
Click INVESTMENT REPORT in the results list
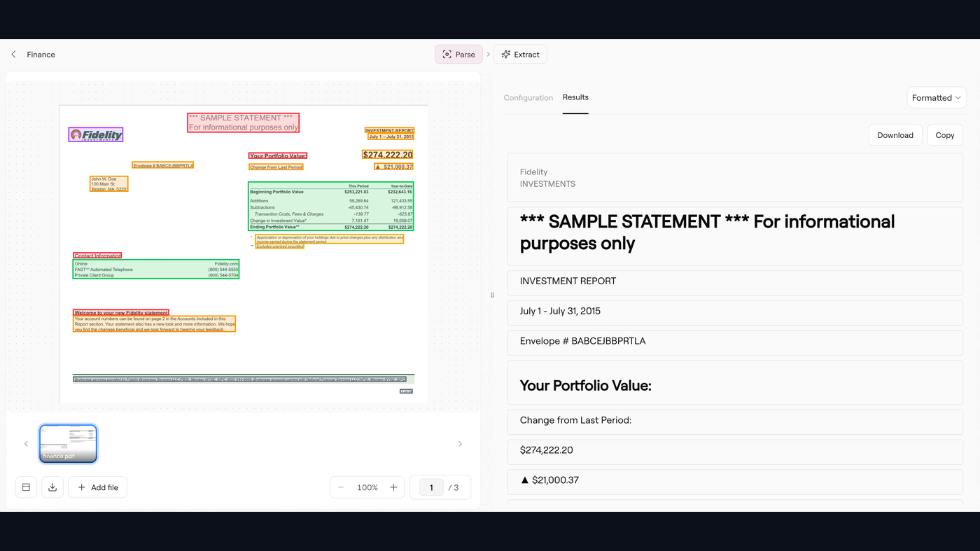tap(735, 283)
